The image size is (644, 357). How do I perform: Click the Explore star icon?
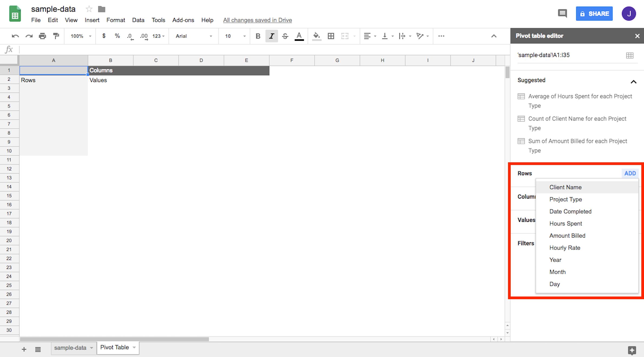click(632, 350)
